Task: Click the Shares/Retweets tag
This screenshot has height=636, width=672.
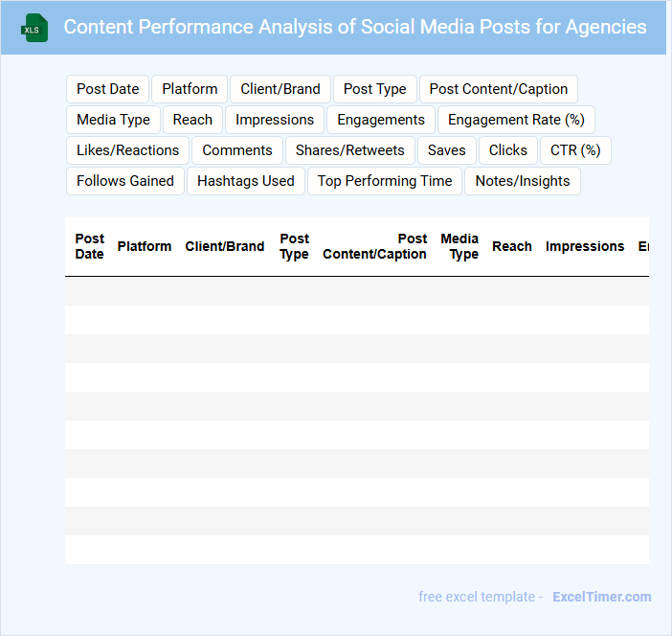Action: (349, 150)
